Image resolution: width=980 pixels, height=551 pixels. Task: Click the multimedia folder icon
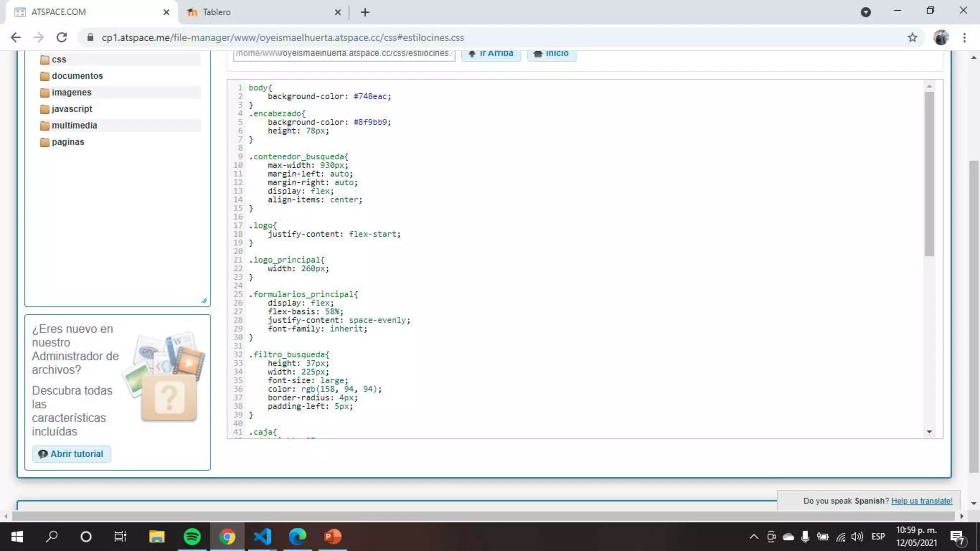click(45, 125)
